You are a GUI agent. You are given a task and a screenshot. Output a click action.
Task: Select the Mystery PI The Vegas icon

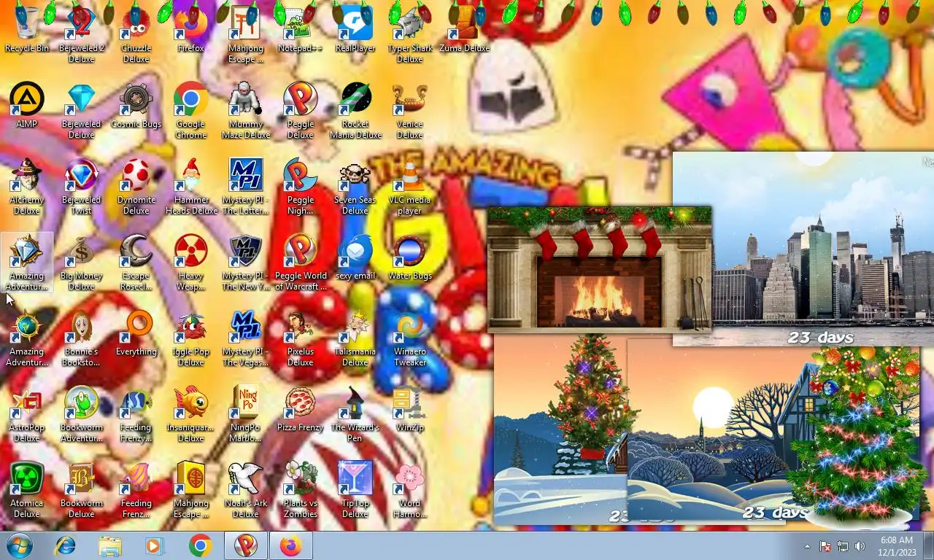(x=246, y=338)
